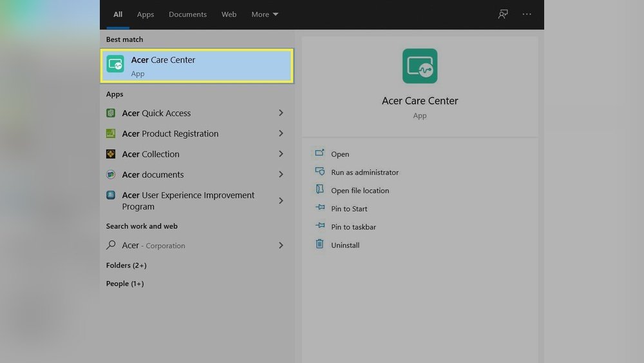Select Pin to taskbar option

(x=353, y=227)
